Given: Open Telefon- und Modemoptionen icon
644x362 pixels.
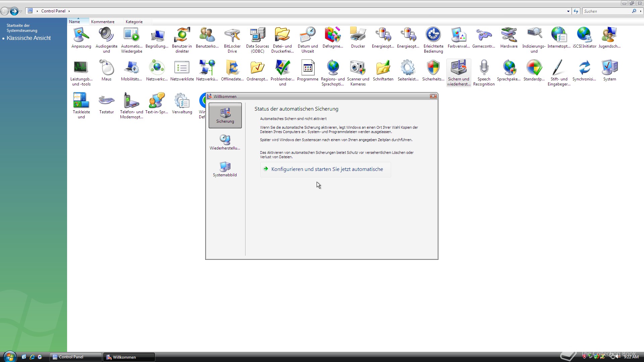Looking at the screenshot, I should [131, 106].
